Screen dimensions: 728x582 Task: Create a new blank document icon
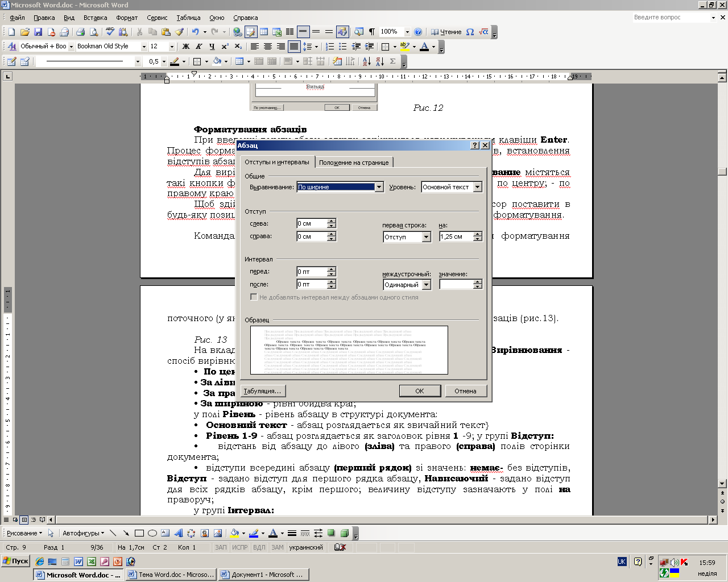pyautogui.click(x=11, y=32)
